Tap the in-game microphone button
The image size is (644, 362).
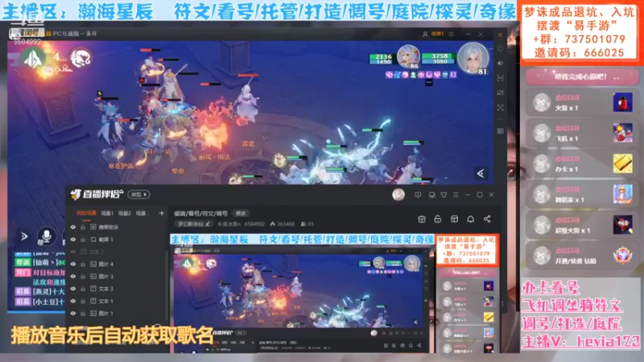coord(46,237)
